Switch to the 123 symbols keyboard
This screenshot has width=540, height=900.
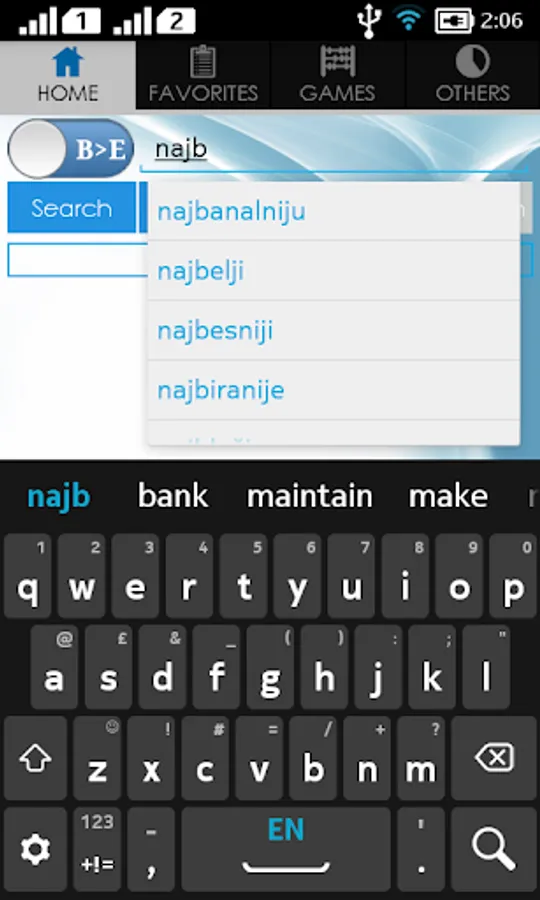pyautogui.click(x=97, y=849)
